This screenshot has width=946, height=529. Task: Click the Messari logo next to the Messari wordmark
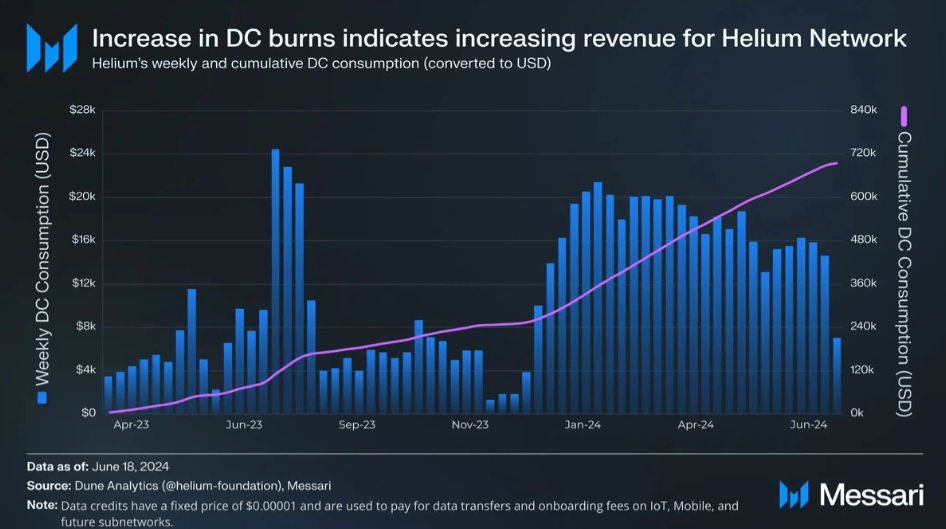click(x=793, y=495)
